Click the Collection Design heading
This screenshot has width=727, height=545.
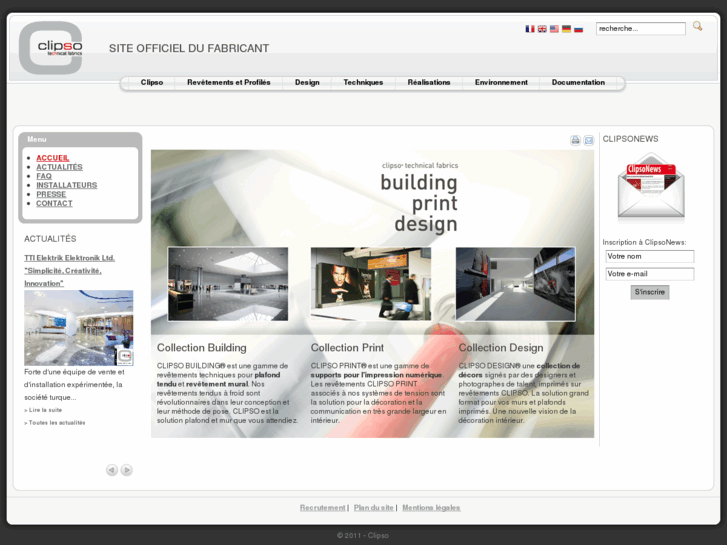click(x=501, y=348)
